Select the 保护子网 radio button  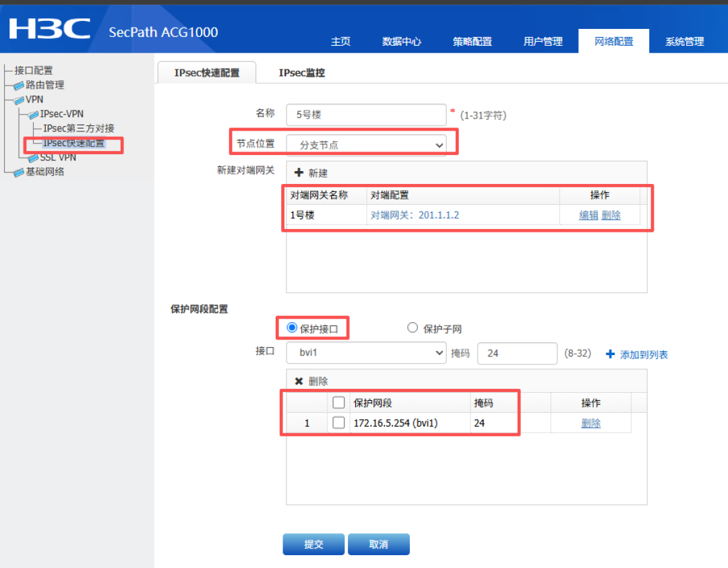pos(413,327)
